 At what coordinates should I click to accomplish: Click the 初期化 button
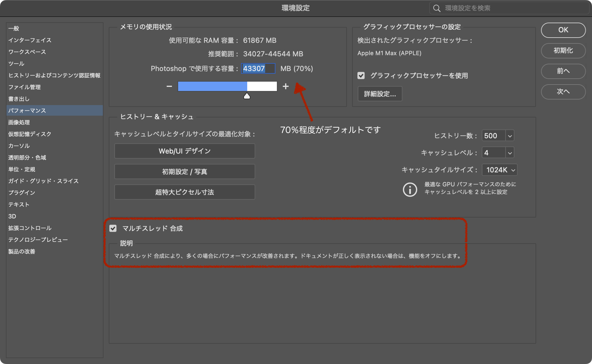563,50
